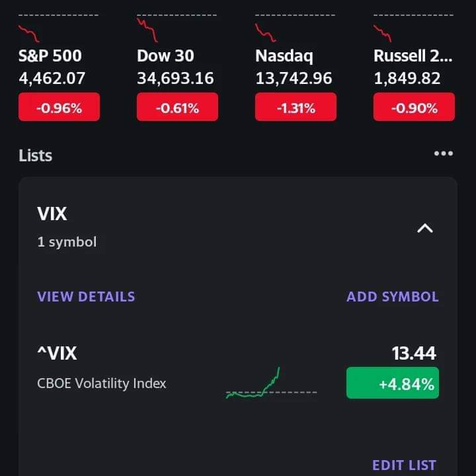Click the ADD SYMBOL link
This screenshot has height=476, width=476.
pyautogui.click(x=393, y=297)
